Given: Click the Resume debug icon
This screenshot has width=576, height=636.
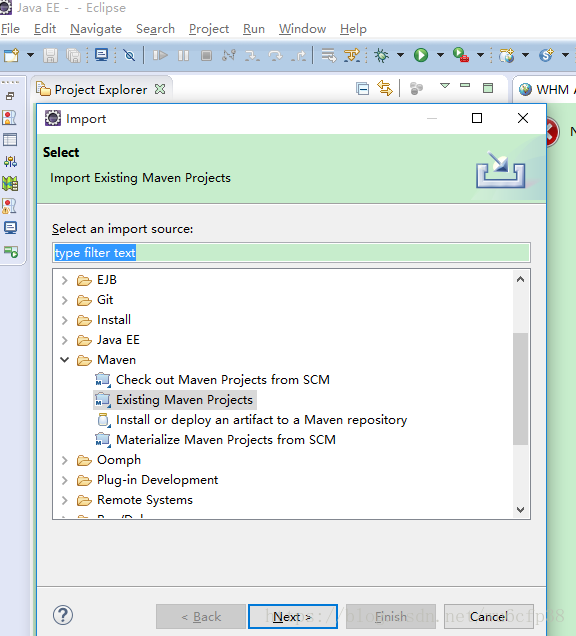Looking at the screenshot, I should point(160,55).
